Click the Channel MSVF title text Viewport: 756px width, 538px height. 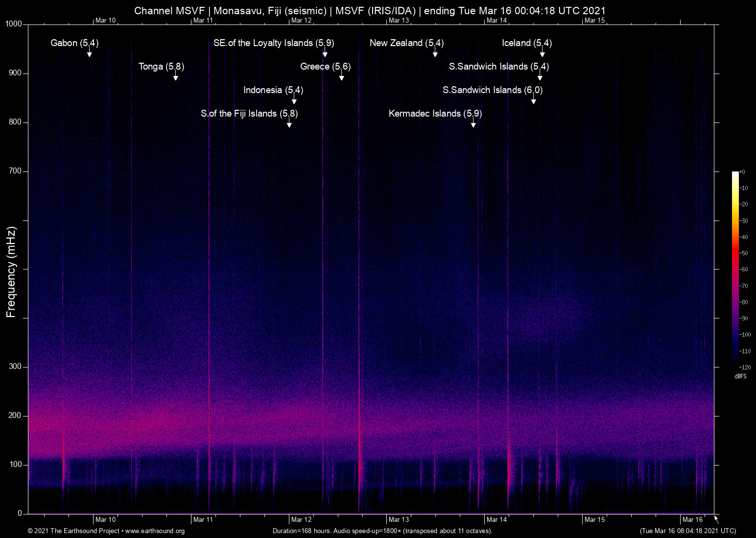point(371,10)
